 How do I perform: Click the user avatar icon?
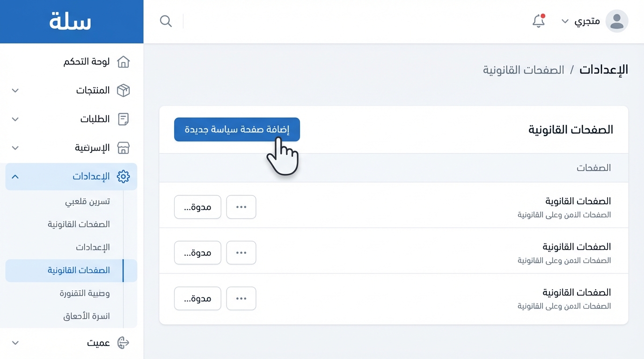[617, 21]
